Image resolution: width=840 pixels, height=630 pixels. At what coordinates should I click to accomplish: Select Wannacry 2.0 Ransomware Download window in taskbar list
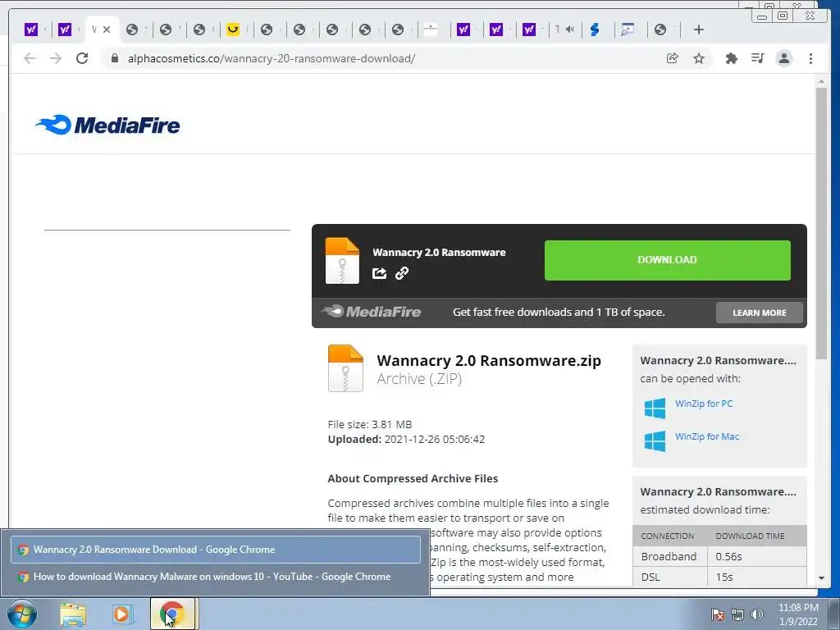pyautogui.click(x=216, y=549)
